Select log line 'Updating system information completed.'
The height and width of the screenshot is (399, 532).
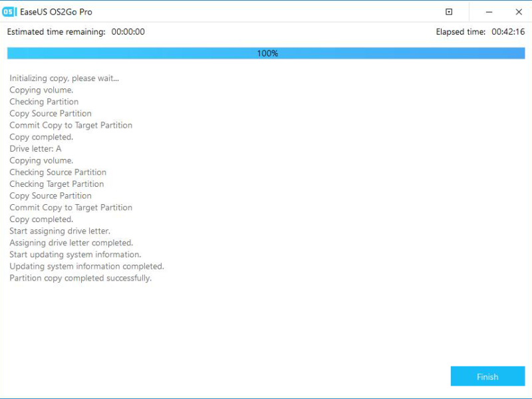click(86, 267)
